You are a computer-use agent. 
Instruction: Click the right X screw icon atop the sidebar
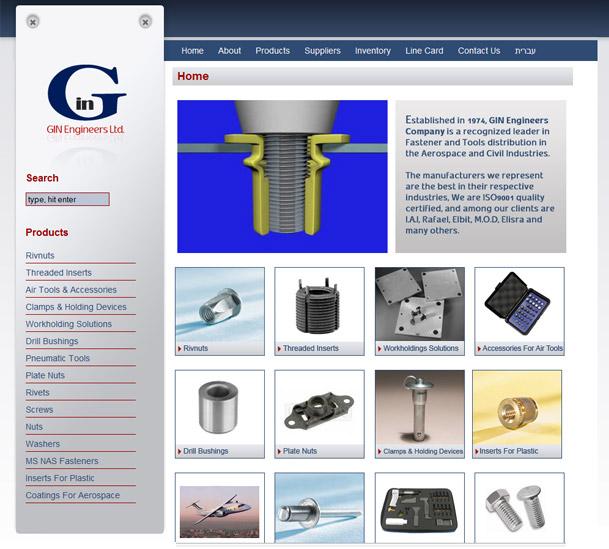145,22
